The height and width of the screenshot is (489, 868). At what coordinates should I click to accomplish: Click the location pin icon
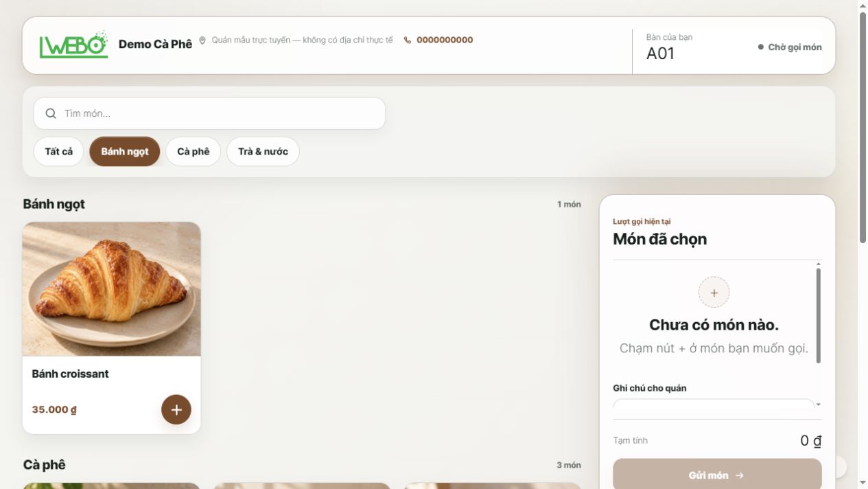coord(202,41)
